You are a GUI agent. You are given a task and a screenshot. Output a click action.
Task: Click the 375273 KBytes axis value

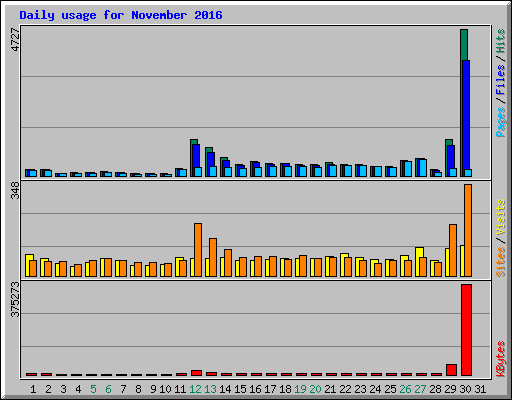(x=15, y=299)
